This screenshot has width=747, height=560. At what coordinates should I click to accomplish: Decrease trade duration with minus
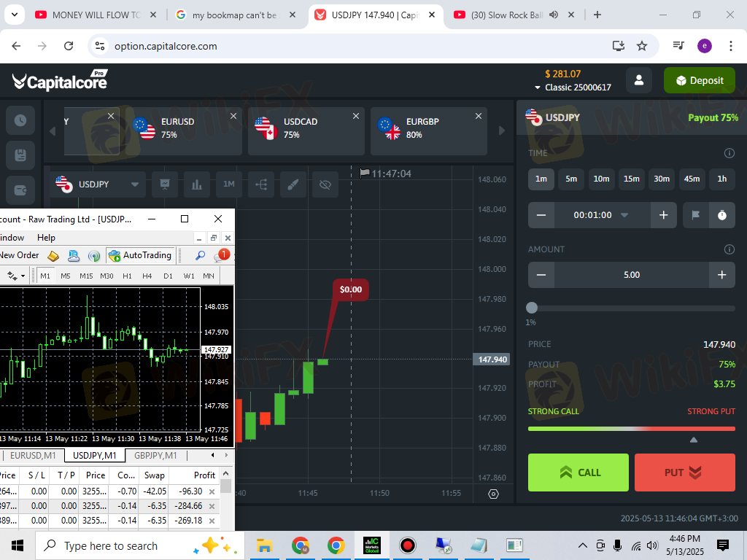tap(541, 215)
